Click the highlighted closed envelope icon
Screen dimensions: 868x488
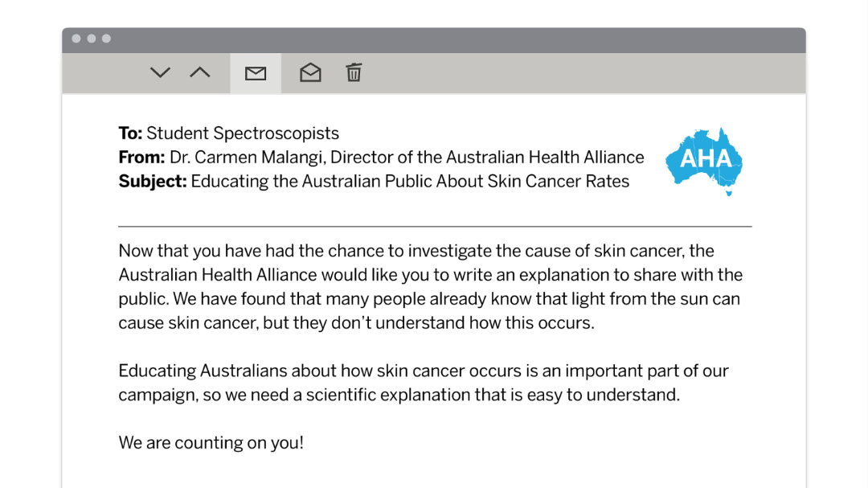point(256,73)
